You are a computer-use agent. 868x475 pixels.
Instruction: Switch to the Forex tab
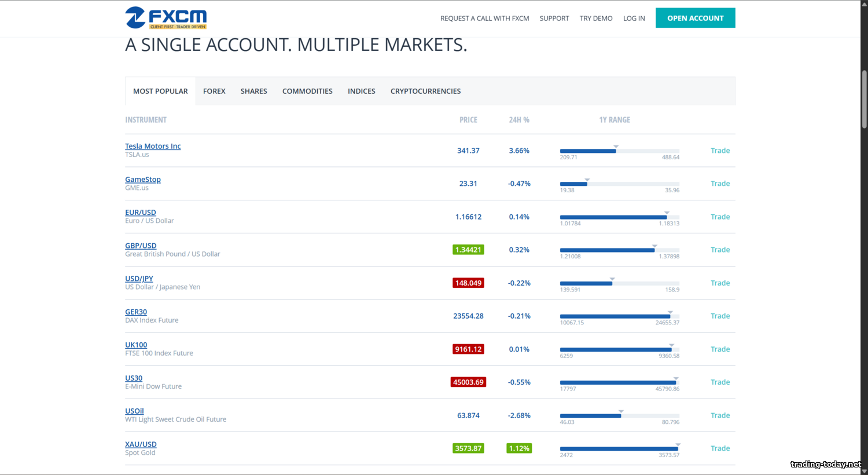tap(214, 91)
